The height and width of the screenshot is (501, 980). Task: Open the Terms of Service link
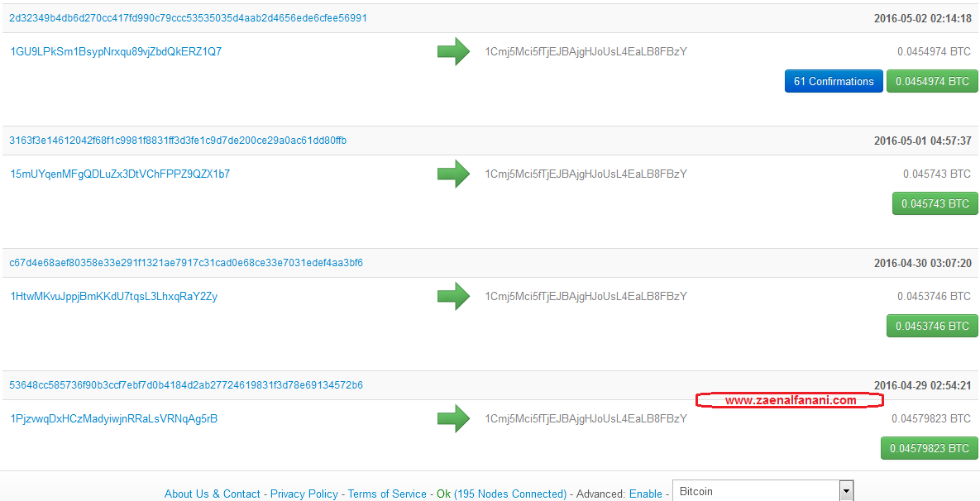pos(387,494)
